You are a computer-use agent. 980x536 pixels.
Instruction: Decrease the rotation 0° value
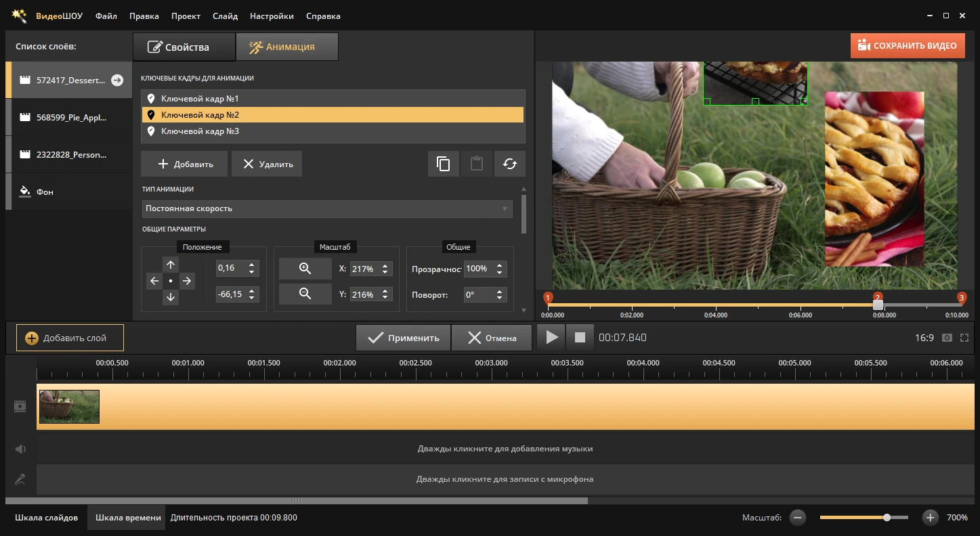click(x=500, y=298)
